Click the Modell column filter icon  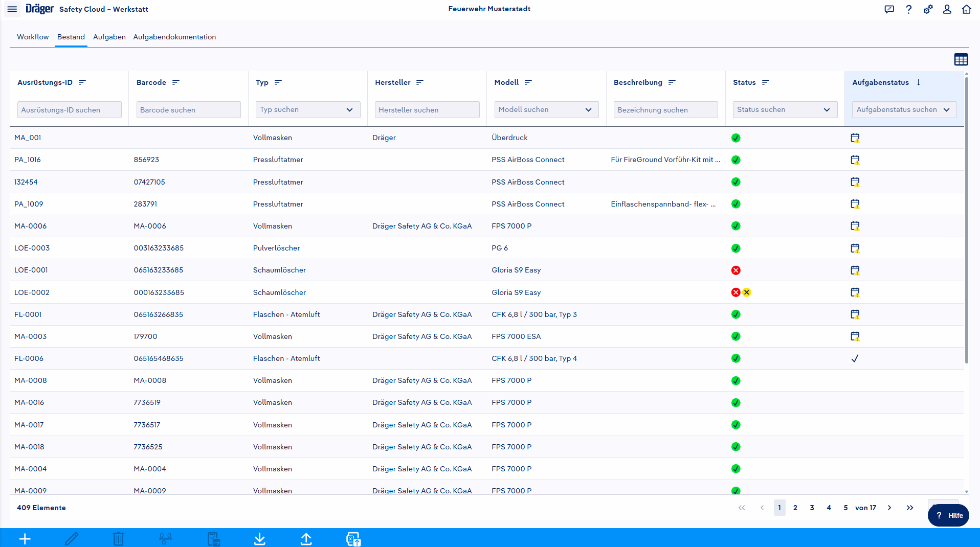coord(528,82)
